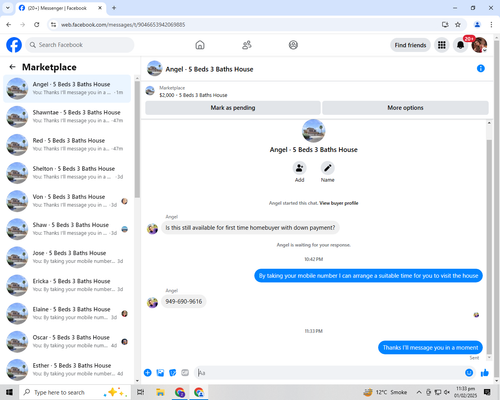
Task: Open Esther - 5 Beds 3 Baths House chat
Action: [67, 370]
